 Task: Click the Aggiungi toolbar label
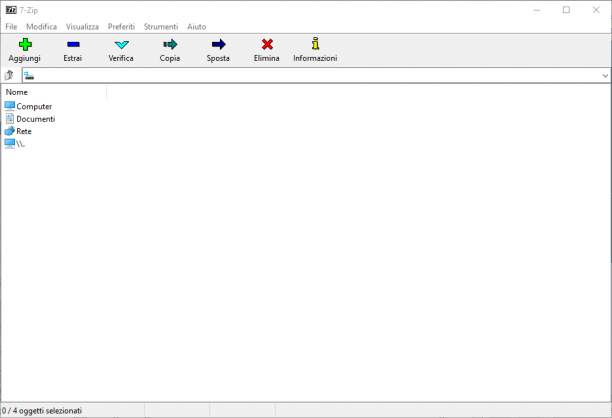(25, 58)
